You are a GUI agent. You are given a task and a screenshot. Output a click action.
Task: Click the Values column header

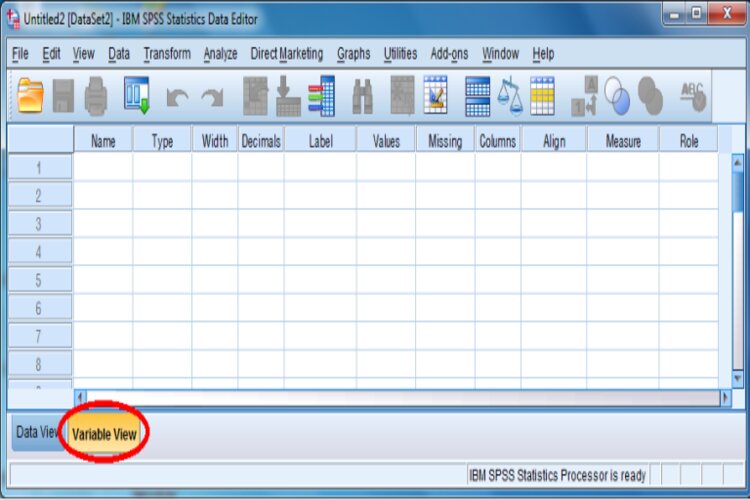coord(386,141)
